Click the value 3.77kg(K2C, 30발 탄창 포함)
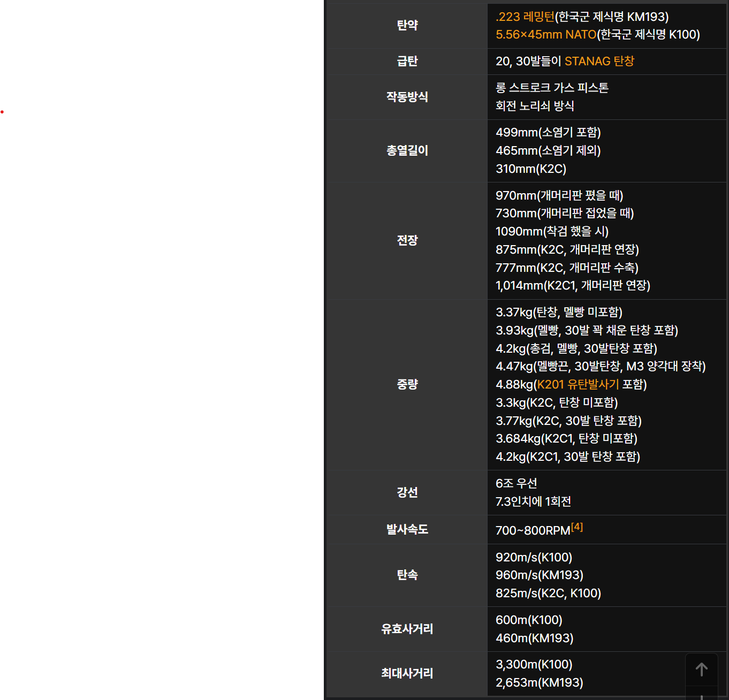Viewport: 729px width, 700px height. [x=568, y=421]
